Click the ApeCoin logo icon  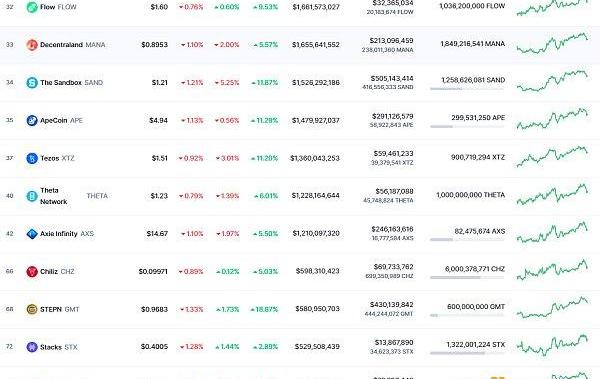click(x=32, y=120)
